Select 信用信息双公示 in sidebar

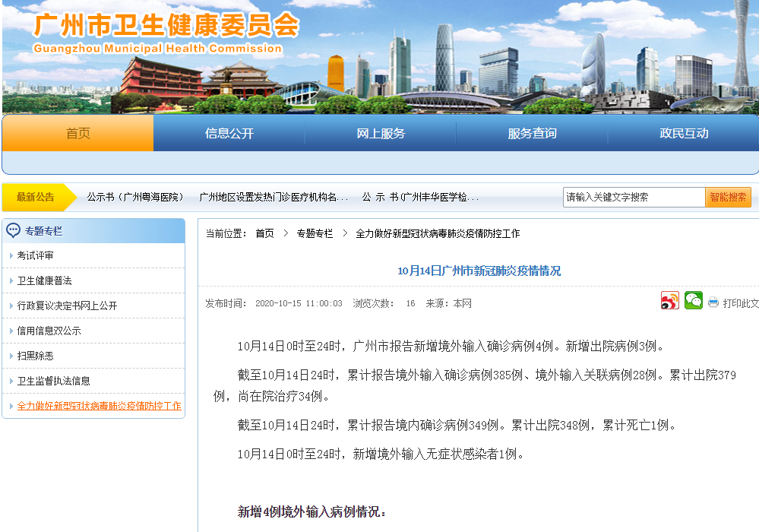pos(49,331)
